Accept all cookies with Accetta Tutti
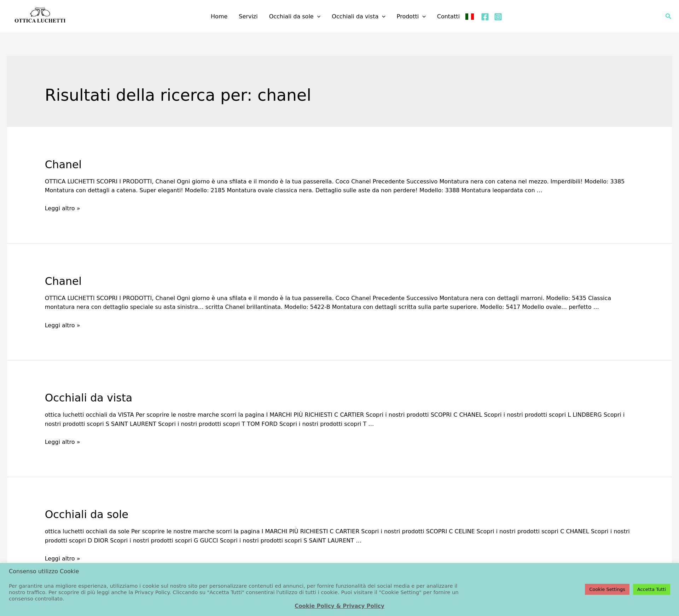679x616 pixels. (651, 589)
